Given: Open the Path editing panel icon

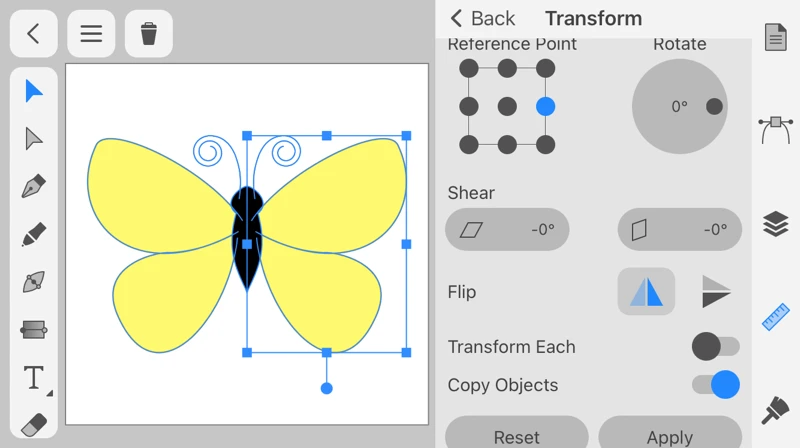Looking at the screenshot, I should [x=776, y=130].
